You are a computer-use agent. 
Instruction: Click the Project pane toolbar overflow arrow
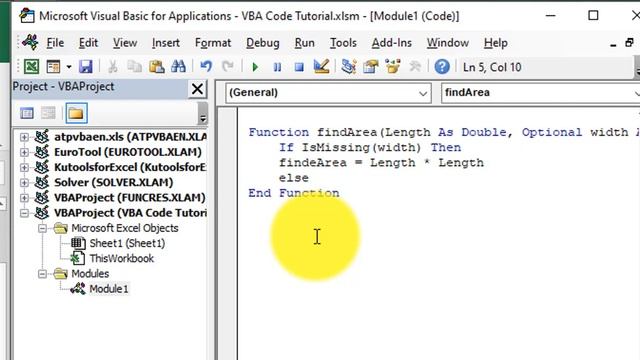202,114
